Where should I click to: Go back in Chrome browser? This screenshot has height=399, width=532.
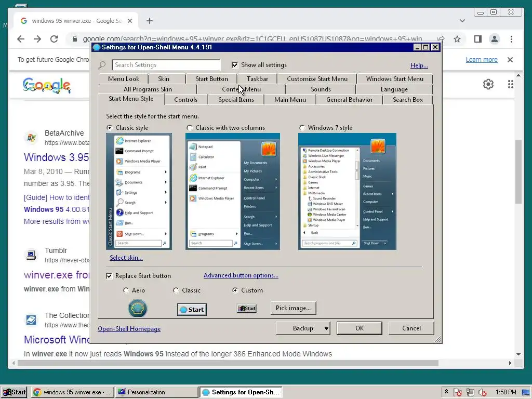tap(21, 39)
